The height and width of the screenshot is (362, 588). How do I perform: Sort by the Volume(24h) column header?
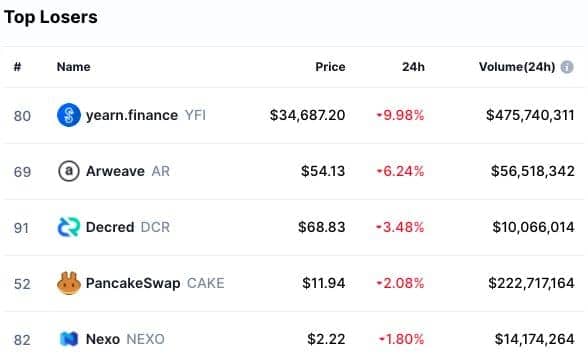pos(517,67)
